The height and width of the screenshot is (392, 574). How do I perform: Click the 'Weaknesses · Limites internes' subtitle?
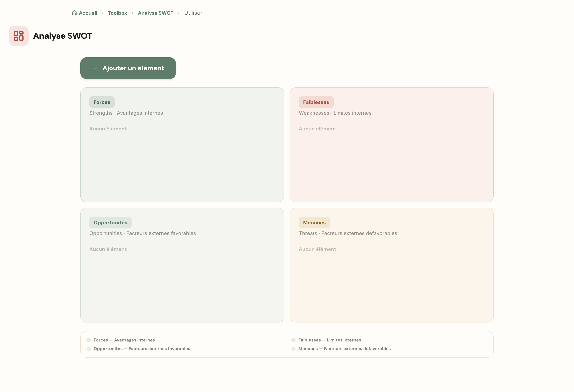coord(335,113)
